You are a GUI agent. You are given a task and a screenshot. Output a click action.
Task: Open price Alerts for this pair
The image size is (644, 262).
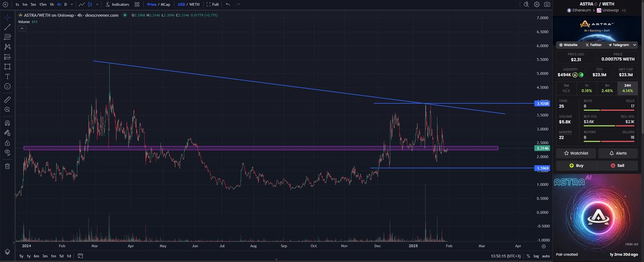coord(618,153)
